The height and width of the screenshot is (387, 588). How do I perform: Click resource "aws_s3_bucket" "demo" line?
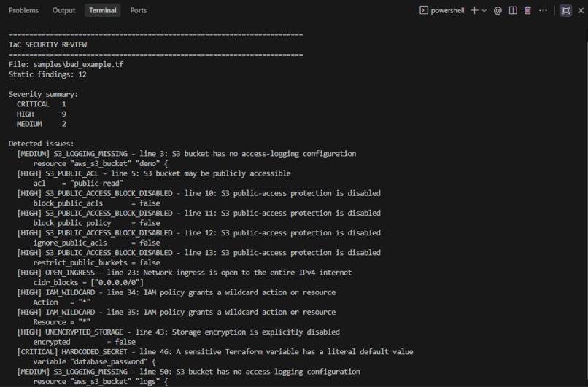pyautogui.click(x=101, y=164)
